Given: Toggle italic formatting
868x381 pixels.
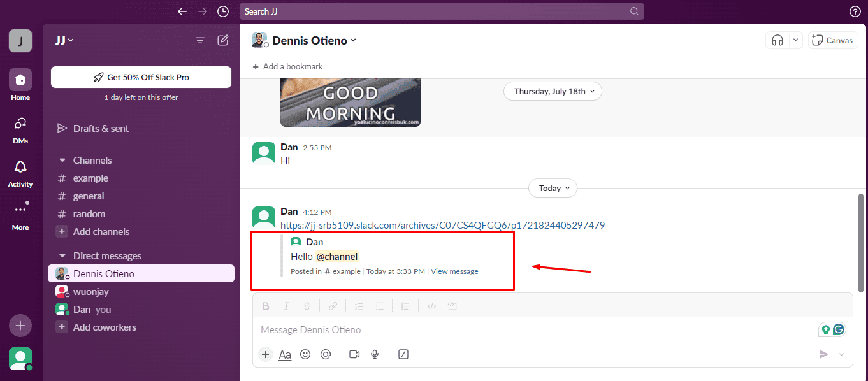Looking at the screenshot, I should point(287,306).
